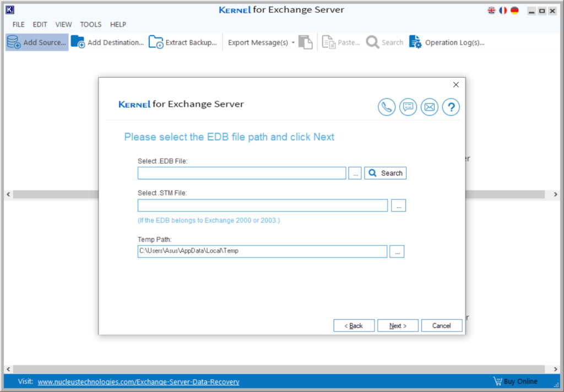The width and height of the screenshot is (564, 392).
Task: Click the Search button for EDB file
Action: tap(385, 173)
